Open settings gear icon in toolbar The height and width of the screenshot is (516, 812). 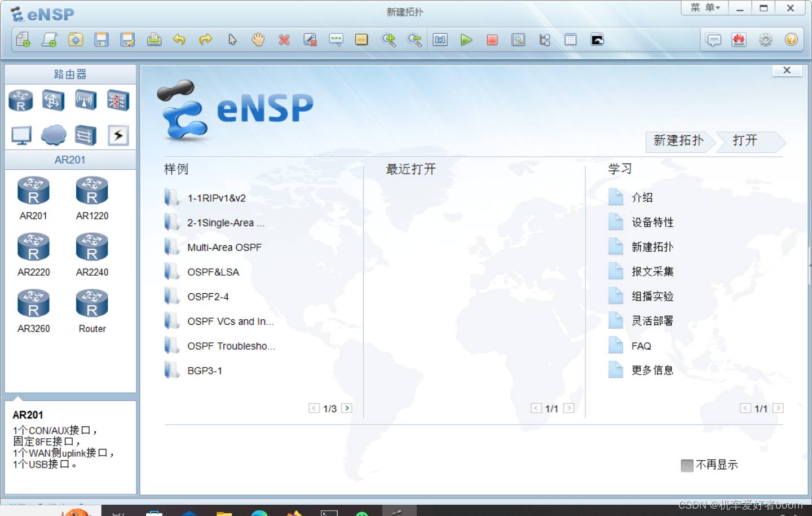tap(765, 39)
